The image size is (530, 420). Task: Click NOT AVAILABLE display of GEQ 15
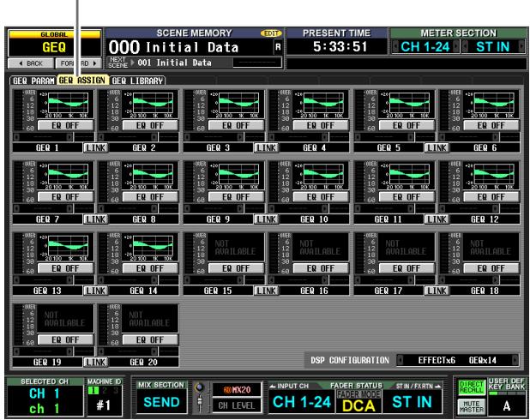coord(236,248)
